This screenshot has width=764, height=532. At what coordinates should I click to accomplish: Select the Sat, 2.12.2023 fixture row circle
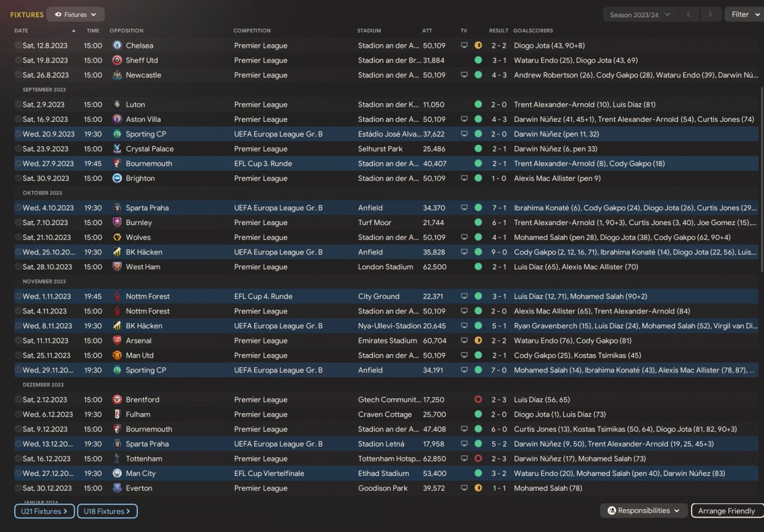[x=18, y=400]
